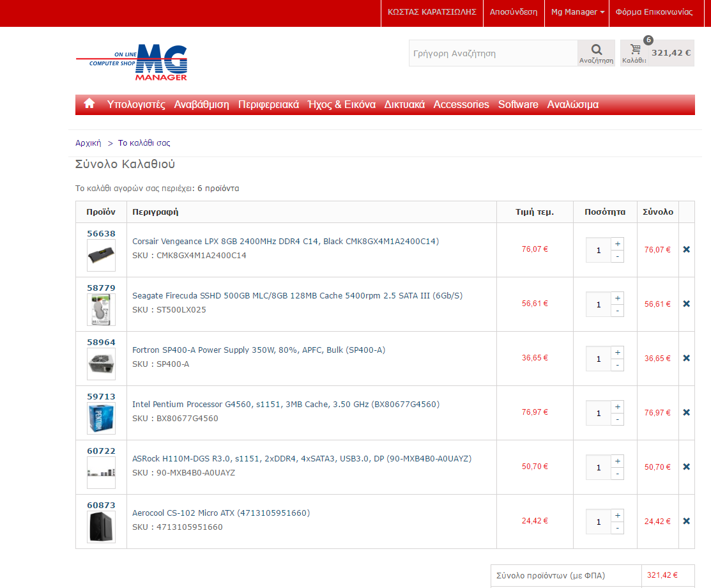Open the shopping cart icon

tap(635, 49)
